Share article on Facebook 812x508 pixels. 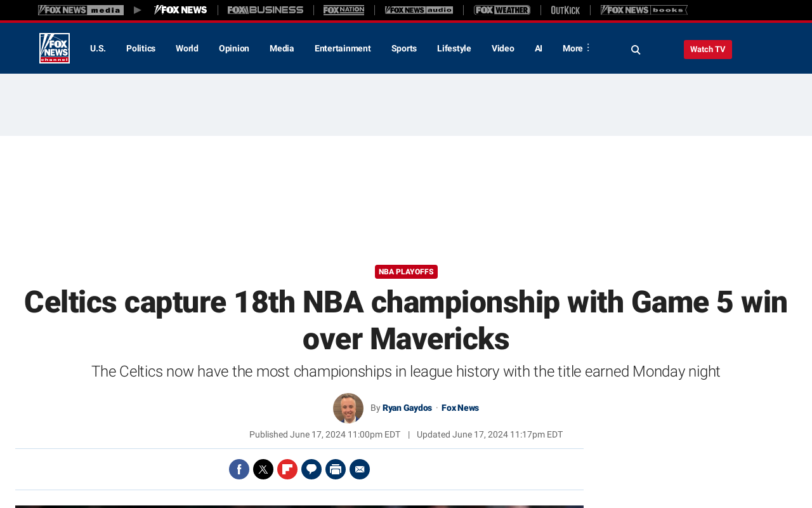click(x=239, y=469)
